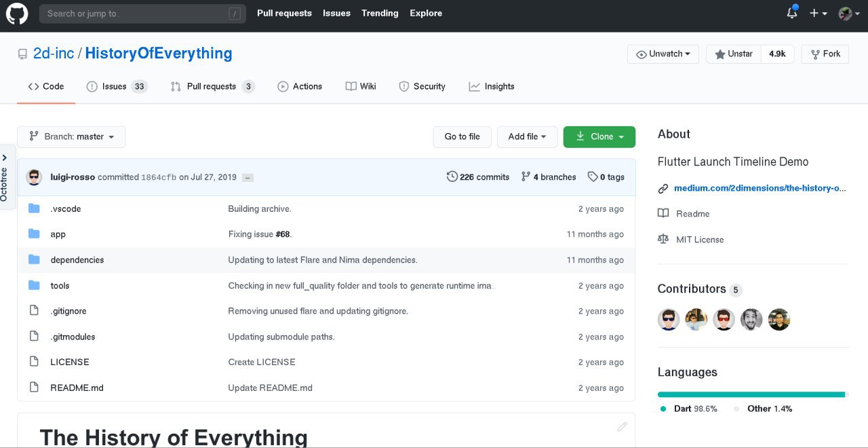Focus the Search or jump to field

pyautogui.click(x=142, y=14)
